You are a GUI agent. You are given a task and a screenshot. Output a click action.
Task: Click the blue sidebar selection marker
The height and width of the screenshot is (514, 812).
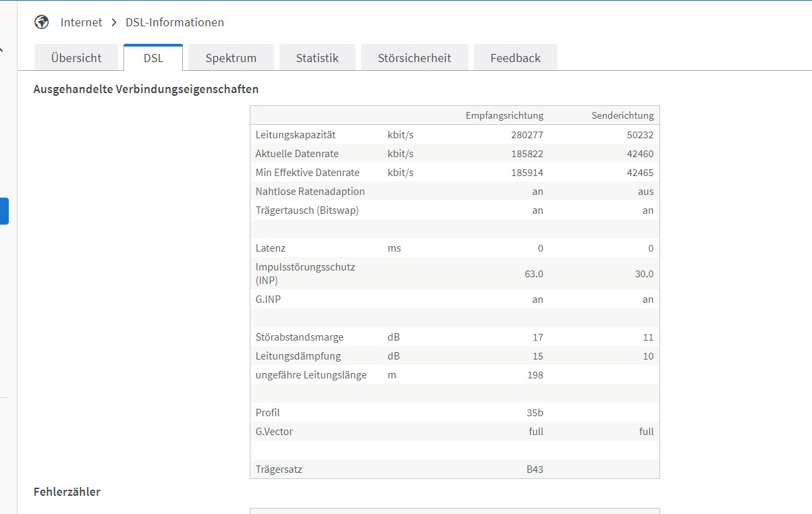4,211
